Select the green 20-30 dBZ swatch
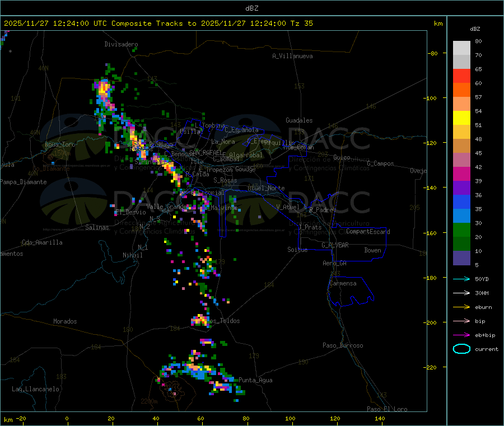This screenshot has width=504, height=426. [461, 230]
